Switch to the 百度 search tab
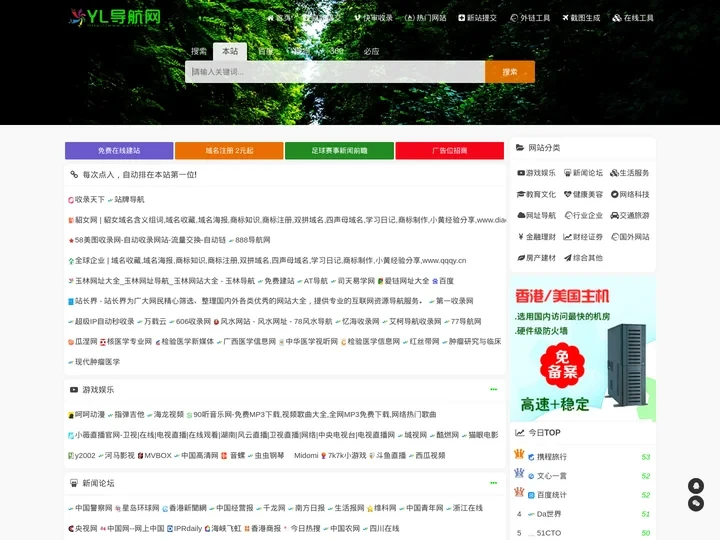Viewport: 720px width, 540px height. (265, 51)
